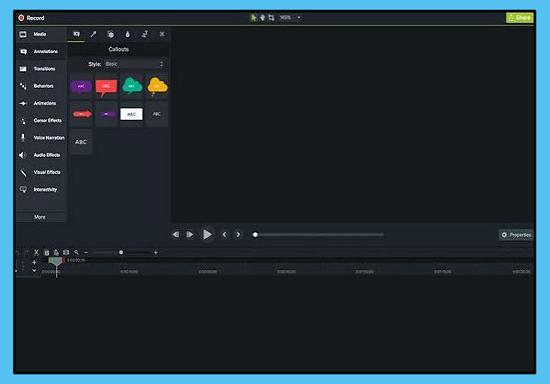Click the More button in sidebar
Image resolution: width=550 pixels, height=384 pixels.
pyautogui.click(x=40, y=217)
